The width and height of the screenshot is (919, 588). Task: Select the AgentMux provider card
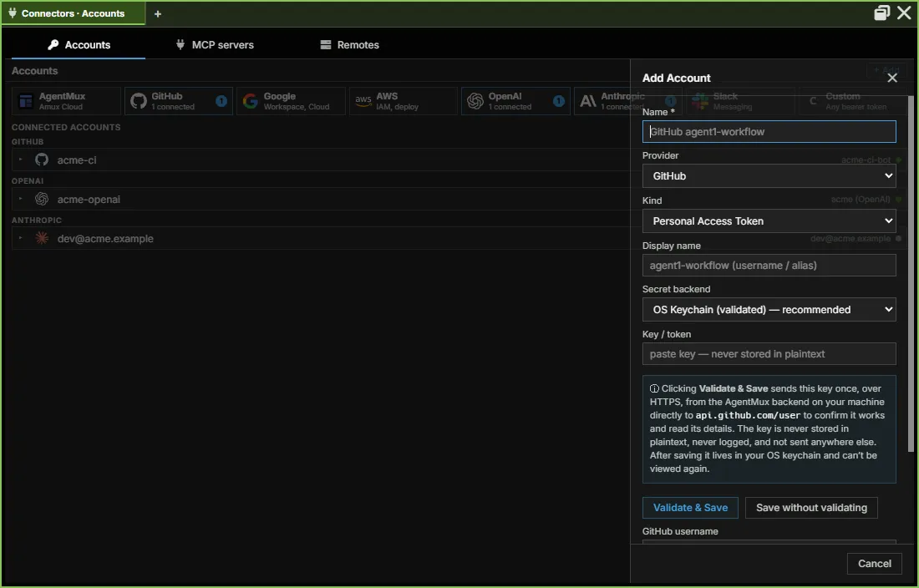click(x=66, y=101)
